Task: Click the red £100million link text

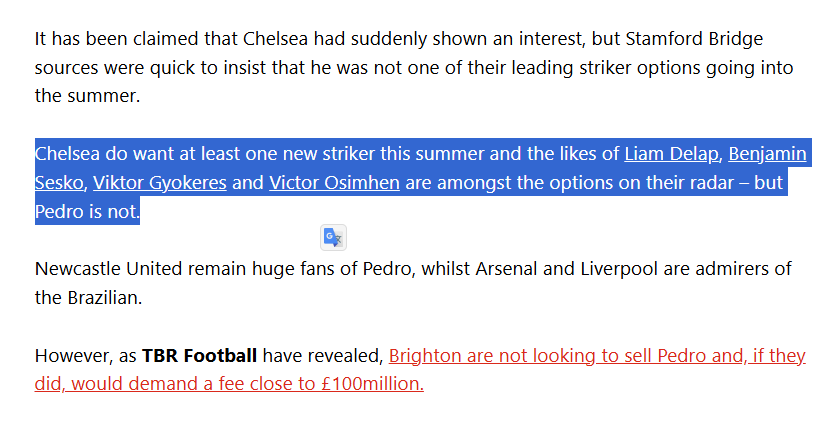Action: (x=372, y=384)
